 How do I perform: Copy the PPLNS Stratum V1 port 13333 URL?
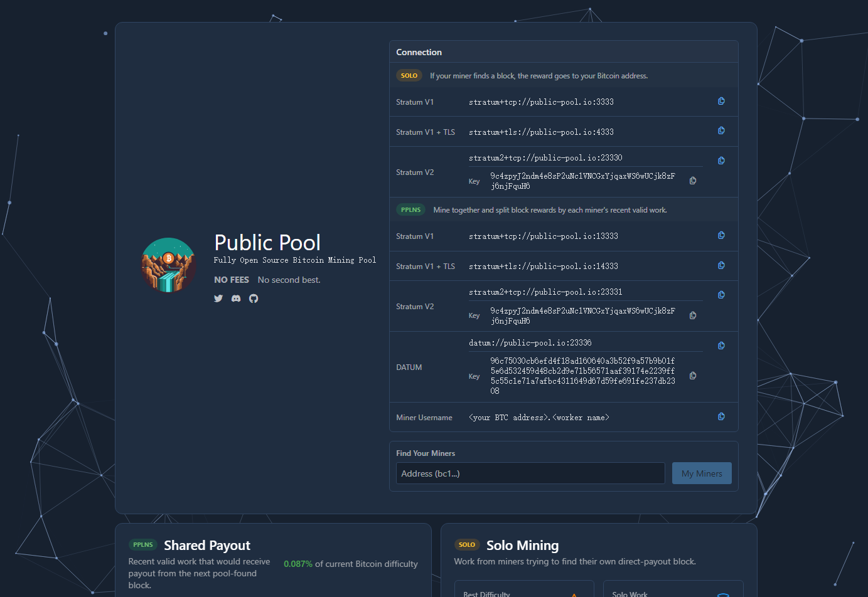(721, 235)
